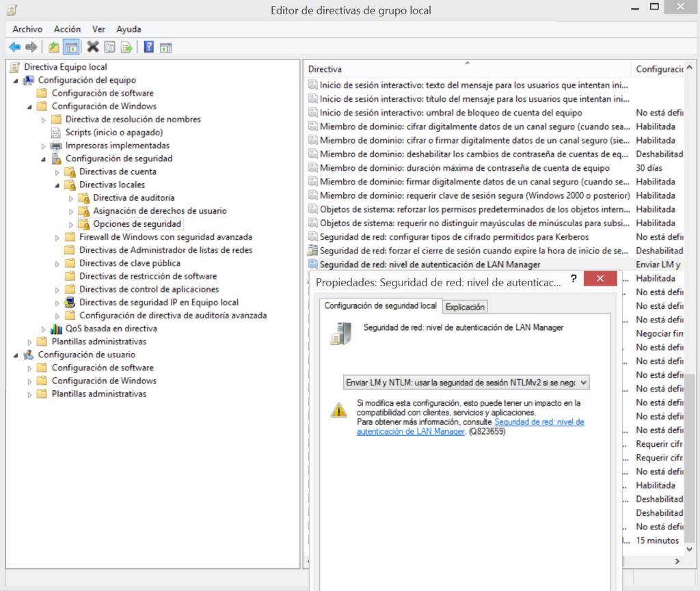The width and height of the screenshot is (700, 591).
Task: Open the Seguridad de red LAN Manager link
Action: 539,422
